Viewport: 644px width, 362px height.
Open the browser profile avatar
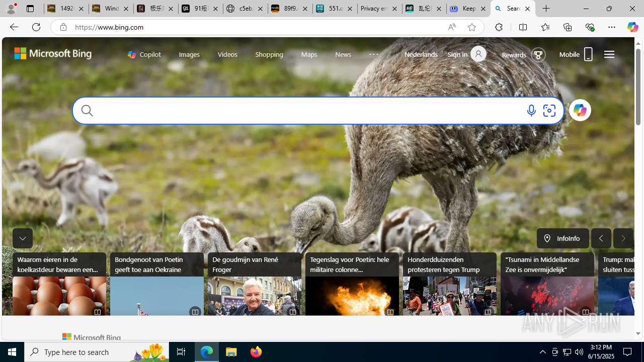coord(11,9)
